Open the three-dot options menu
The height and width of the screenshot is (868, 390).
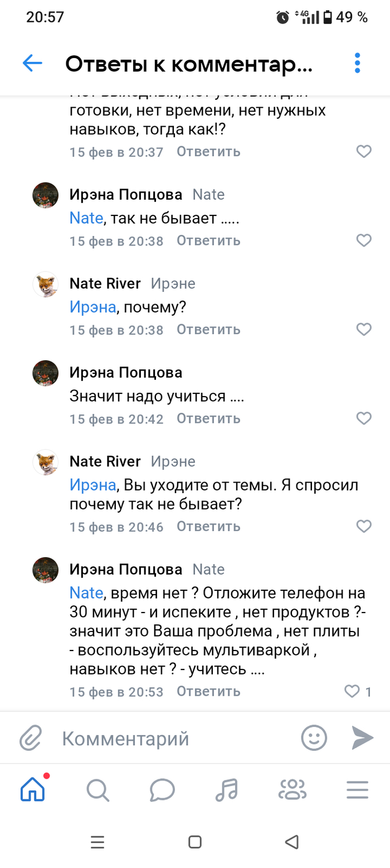[x=357, y=64]
